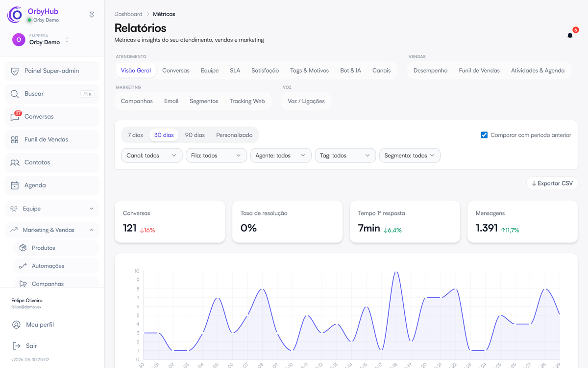588x368 pixels.
Task: Switch to the Visão Geral tab
Action: point(136,71)
